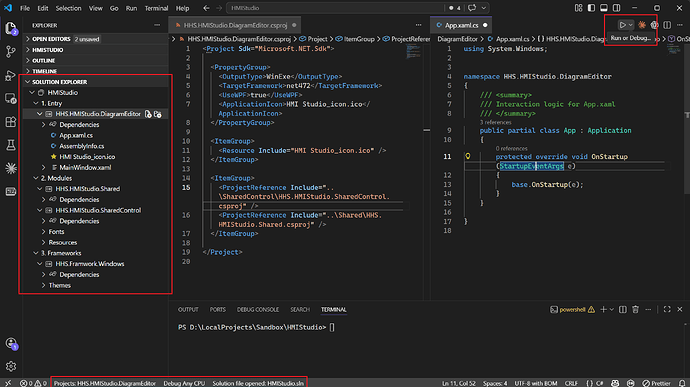This screenshot has height=387, width=690.
Task: Add a new terminal with plus icon
Action: [603, 310]
